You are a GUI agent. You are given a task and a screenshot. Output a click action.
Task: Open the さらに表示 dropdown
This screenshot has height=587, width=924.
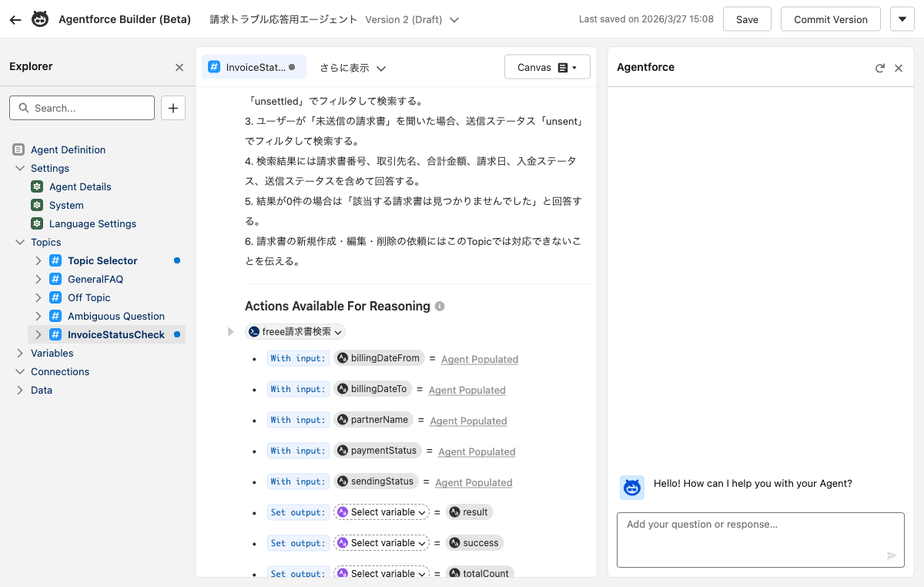point(353,67)
